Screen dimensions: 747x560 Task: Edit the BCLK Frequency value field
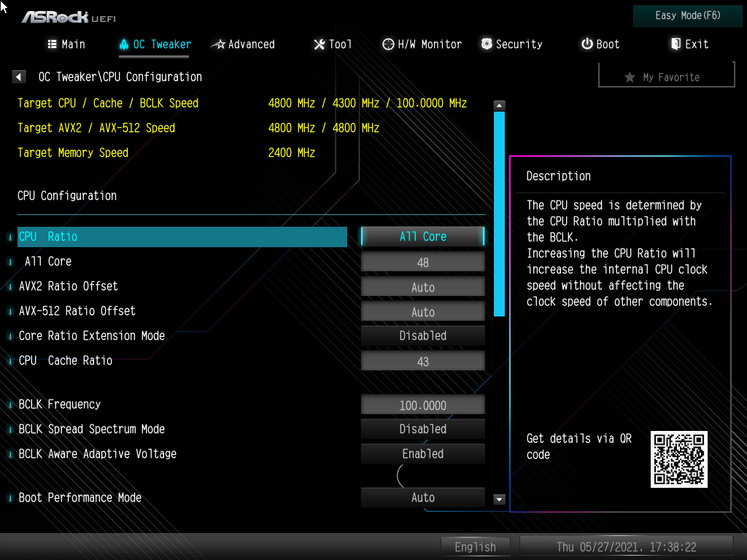422,405
